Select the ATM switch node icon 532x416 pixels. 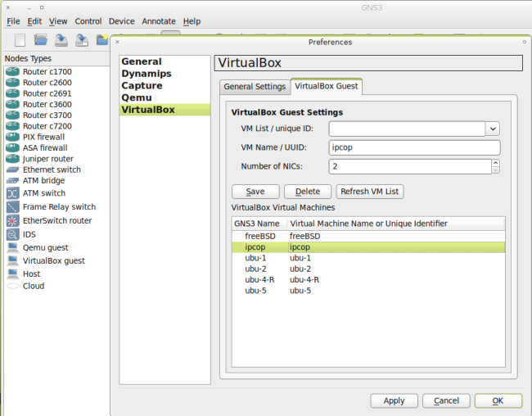coord(12,193)
